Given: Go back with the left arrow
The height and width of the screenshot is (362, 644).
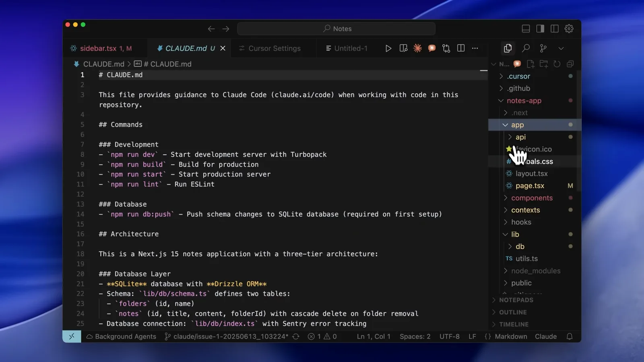Looking at the screenshot, I should click(211, 29).
